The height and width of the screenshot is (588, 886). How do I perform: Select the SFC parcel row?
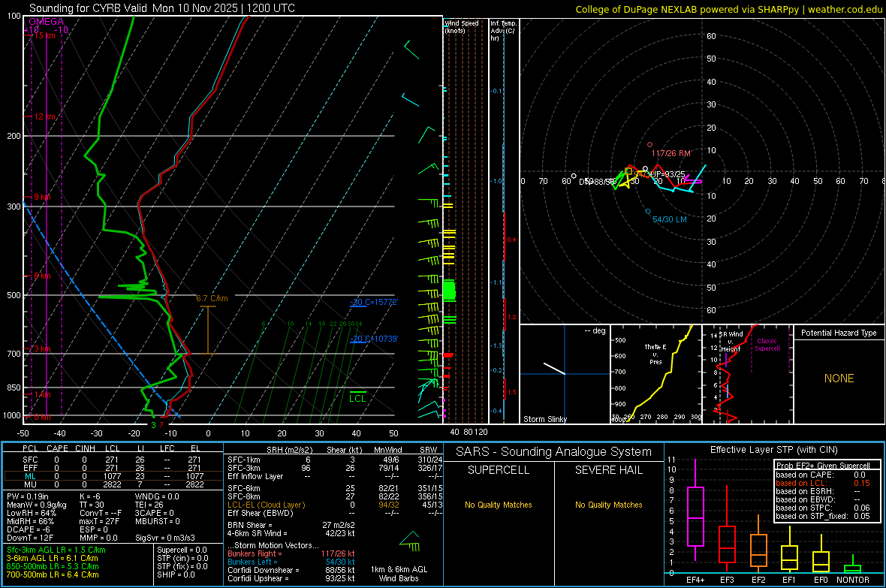tap(113, 460)
